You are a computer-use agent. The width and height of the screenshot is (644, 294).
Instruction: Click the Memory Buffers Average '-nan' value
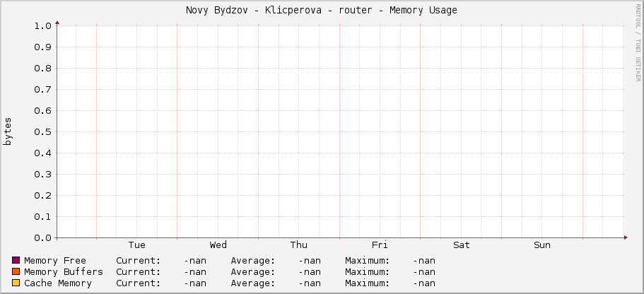pyautogui.click(x=310, y=272)
